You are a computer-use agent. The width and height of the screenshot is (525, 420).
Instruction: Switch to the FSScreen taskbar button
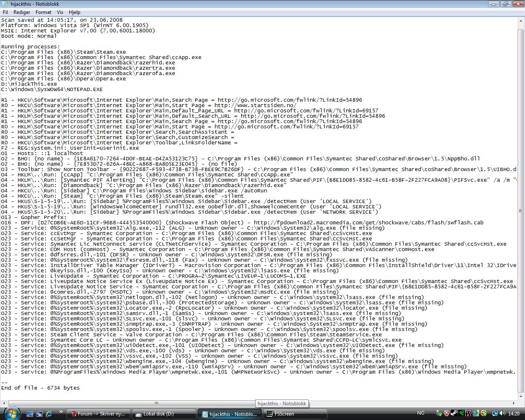click(295, 414)
